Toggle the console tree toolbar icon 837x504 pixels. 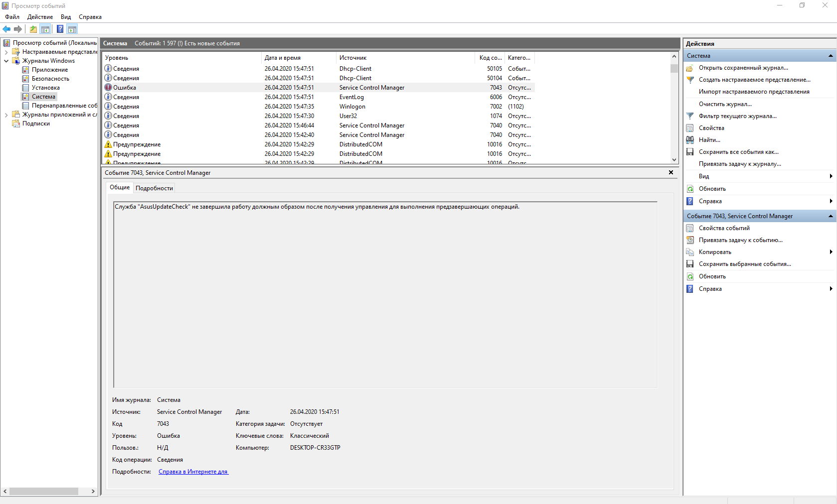45,29
